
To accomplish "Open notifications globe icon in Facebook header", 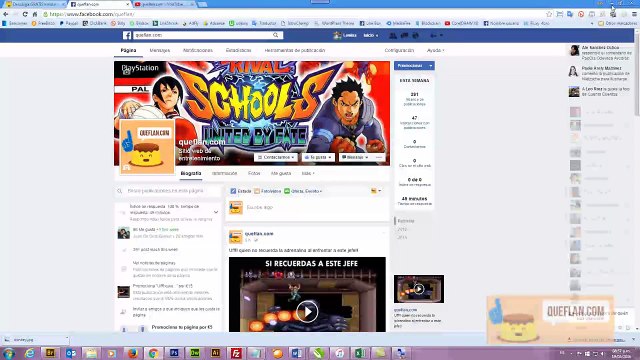I will (415, 36).
